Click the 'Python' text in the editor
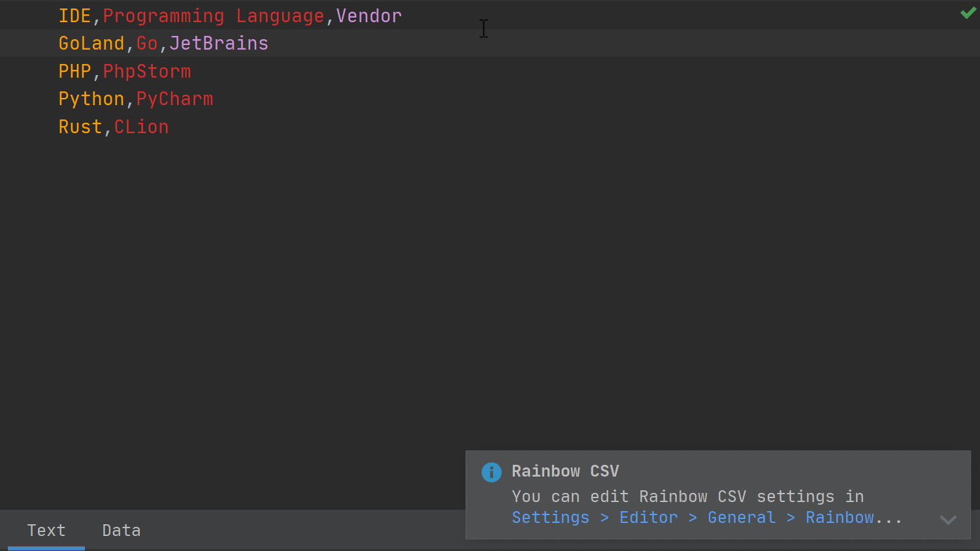 (91, 99)
